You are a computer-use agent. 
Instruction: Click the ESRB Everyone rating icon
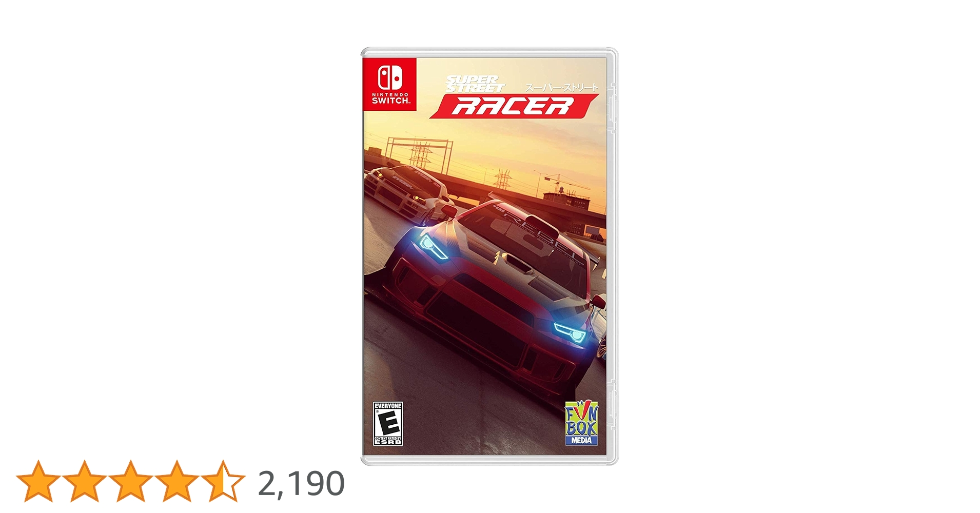click(388, 424)
